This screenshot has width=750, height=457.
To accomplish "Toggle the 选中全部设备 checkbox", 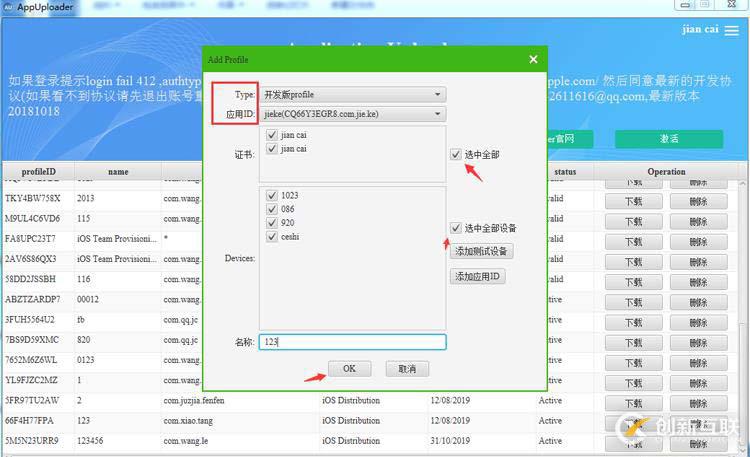I will [455, 228].
